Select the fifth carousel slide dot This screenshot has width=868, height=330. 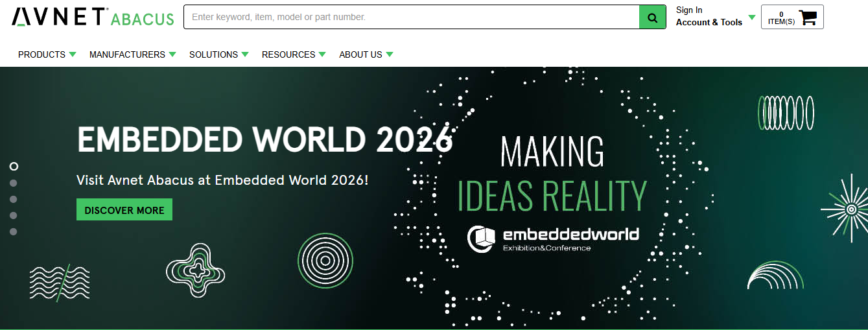pyautogui.click(x=14, y=231)
